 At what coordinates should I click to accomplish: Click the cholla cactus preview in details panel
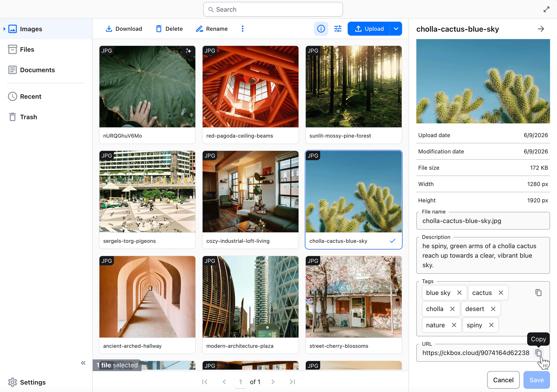tap(483, 81)
